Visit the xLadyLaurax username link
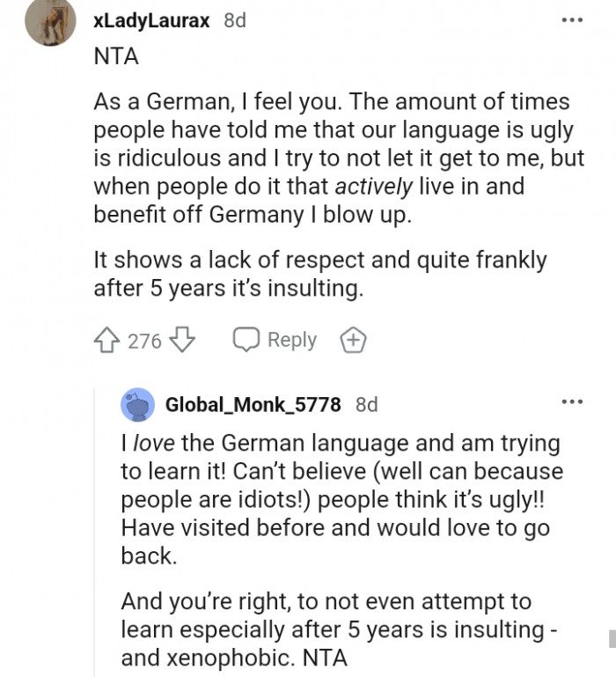Viewport: 616px width, 677px height. 151,21
